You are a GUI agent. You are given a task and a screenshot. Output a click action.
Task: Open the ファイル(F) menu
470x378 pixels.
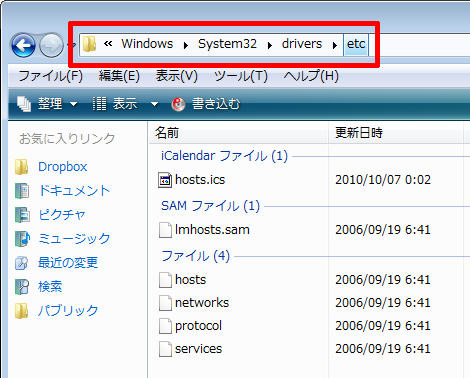point(50,76)
